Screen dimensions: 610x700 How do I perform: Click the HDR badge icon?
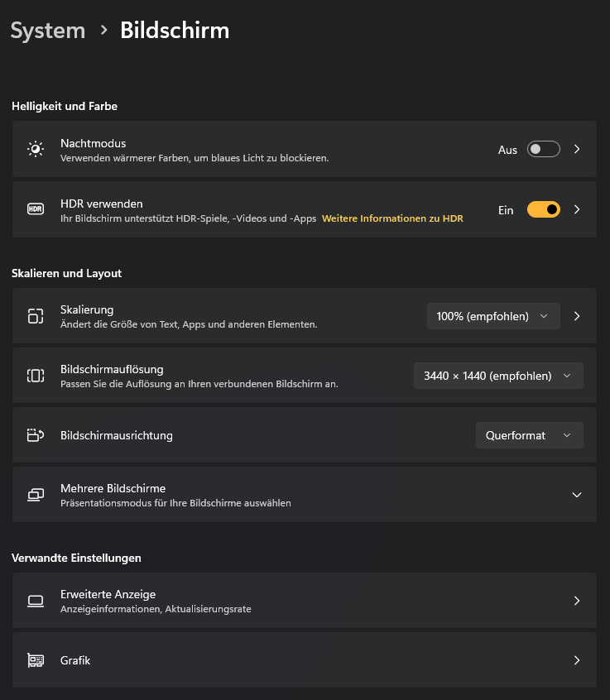(x=35, y=210)
